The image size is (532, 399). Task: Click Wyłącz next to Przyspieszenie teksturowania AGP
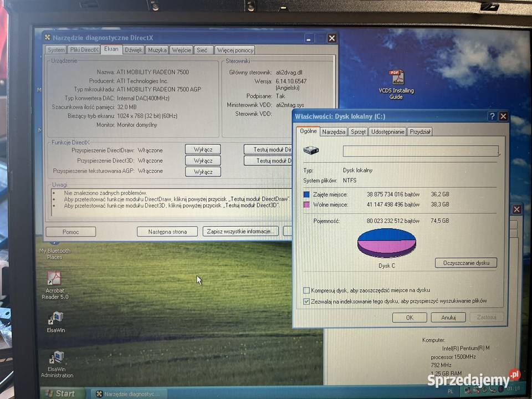pos(203,172)
